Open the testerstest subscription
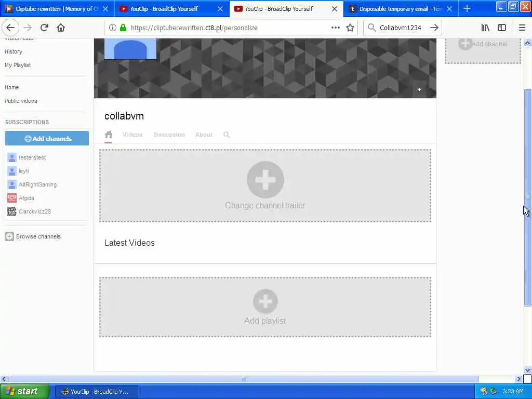The height and width of the screenshot is (399, 532). click(x=32, y=157)
